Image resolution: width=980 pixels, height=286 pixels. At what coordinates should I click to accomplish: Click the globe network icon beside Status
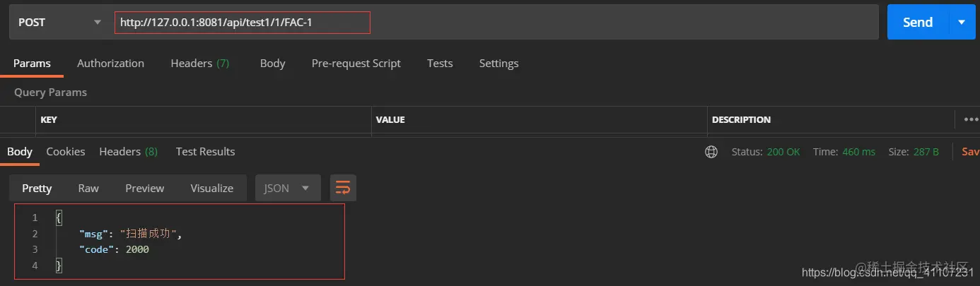[x=711, y=152]
